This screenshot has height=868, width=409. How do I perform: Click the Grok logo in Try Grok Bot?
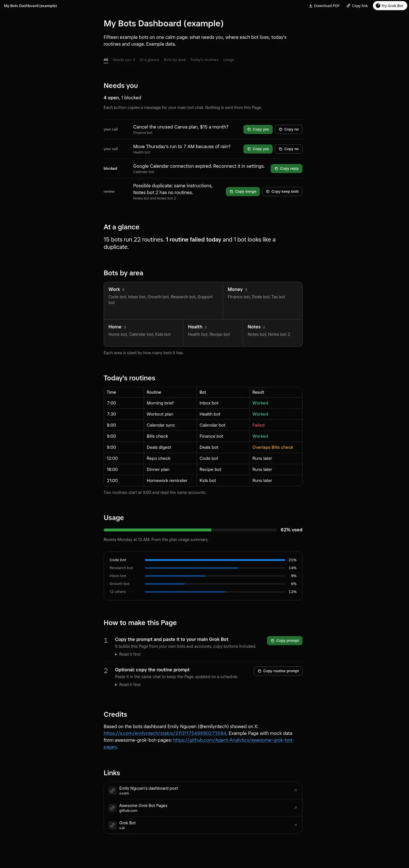click(x=378, y=6)
